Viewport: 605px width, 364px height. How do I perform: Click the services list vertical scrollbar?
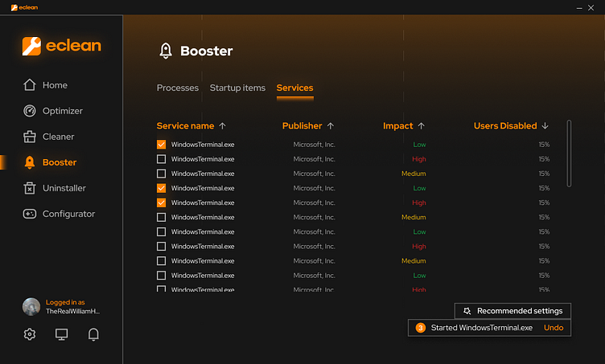pyautogui.click(x=569, y=153)
